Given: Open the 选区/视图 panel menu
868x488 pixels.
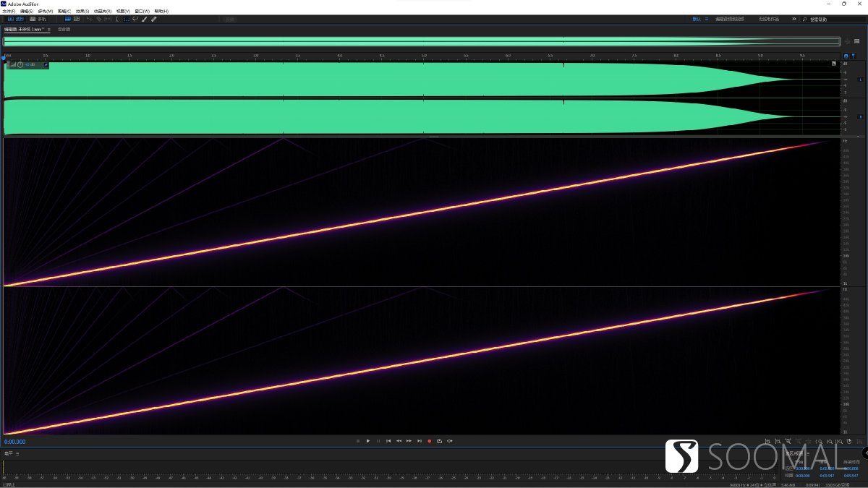Looking at the screenshot, I should tap(808, 453).
